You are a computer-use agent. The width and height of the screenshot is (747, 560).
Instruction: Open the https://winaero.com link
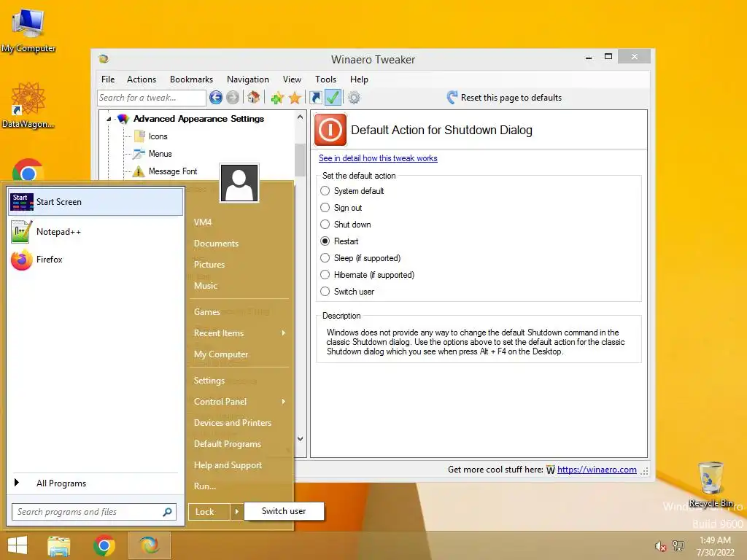point(597,470)
